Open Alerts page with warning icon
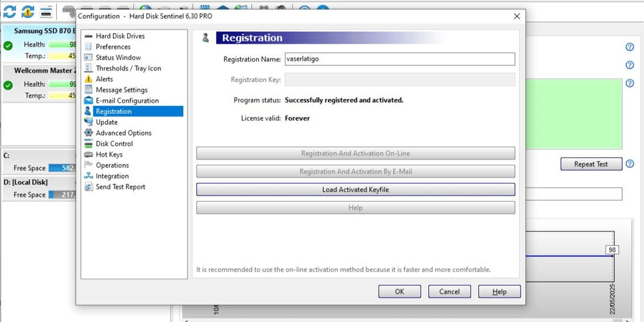This screenshot has height=322, width=644. 104,78
